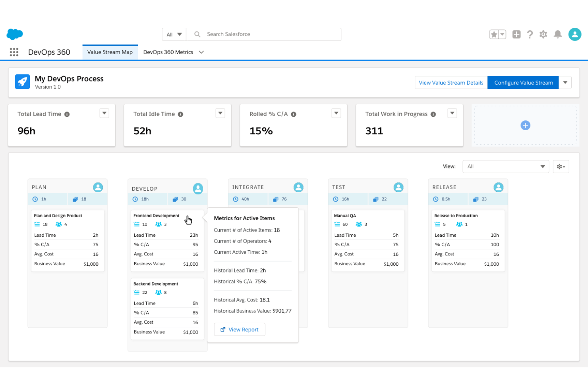Open the Setup gear icon
588x392 pixels.
tap(543, 34)
